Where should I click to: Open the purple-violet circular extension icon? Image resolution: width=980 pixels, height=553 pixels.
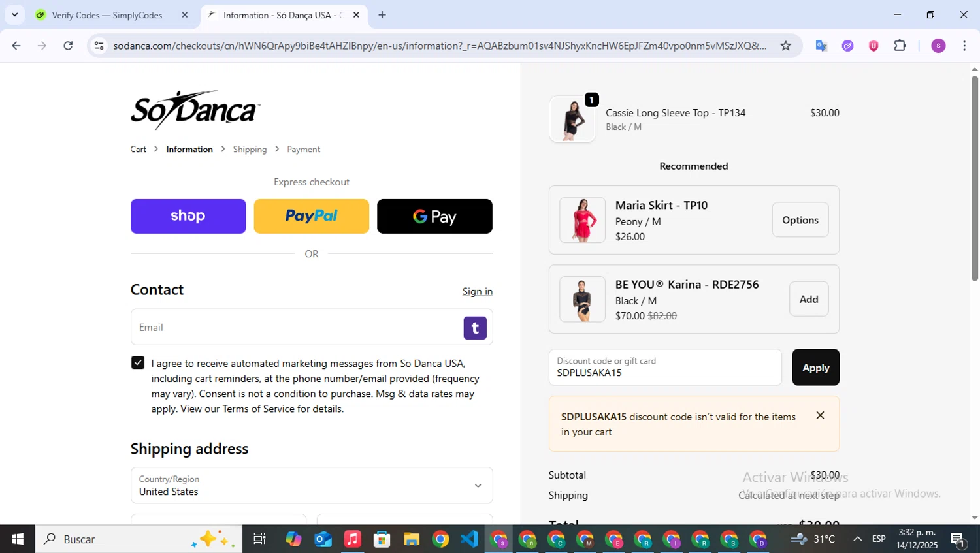pyautogui.click(x=847, y=46)
